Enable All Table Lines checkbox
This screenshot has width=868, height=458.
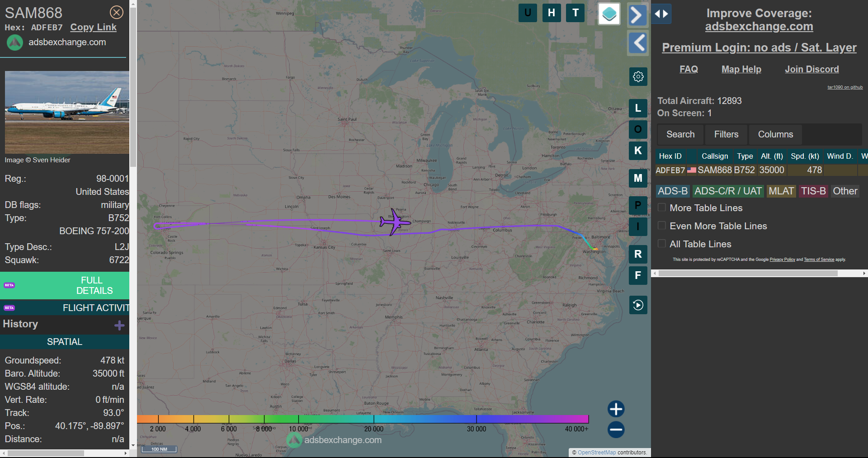[x=662, y=244]
